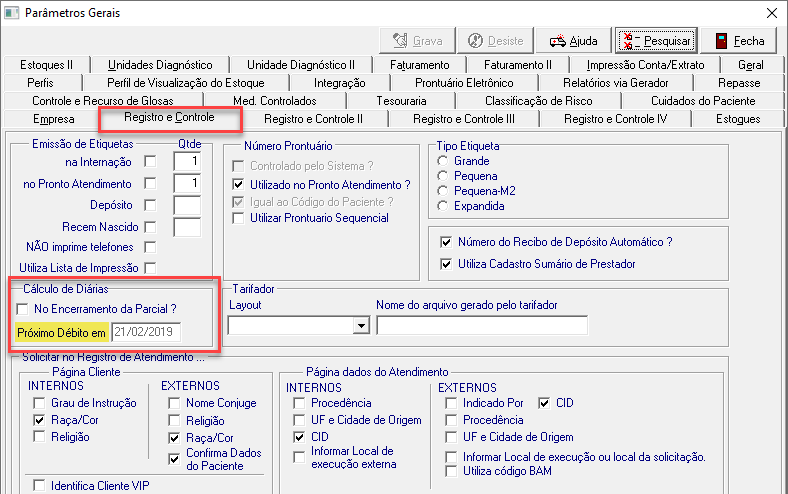Enable label emission no Pronto Atendimento
This screenshot has width=788, height=494.
pos(150,183)
